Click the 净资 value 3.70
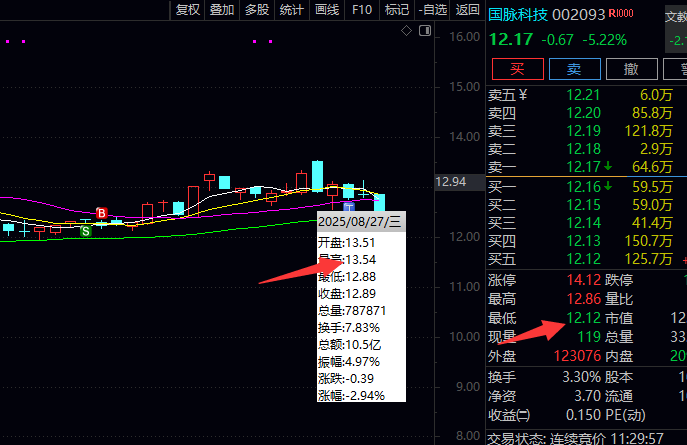Screen dimensions: 687x445 (x=588, y=396)
